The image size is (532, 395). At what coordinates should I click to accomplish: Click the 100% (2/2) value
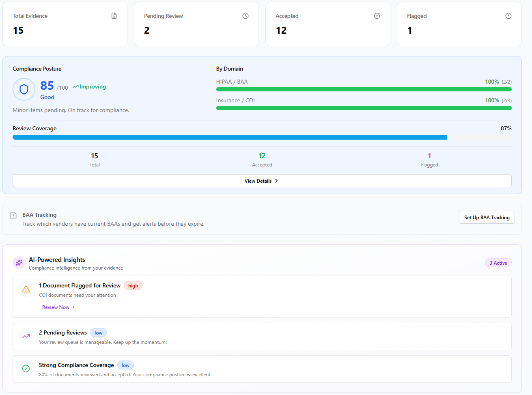pos(498,82)
